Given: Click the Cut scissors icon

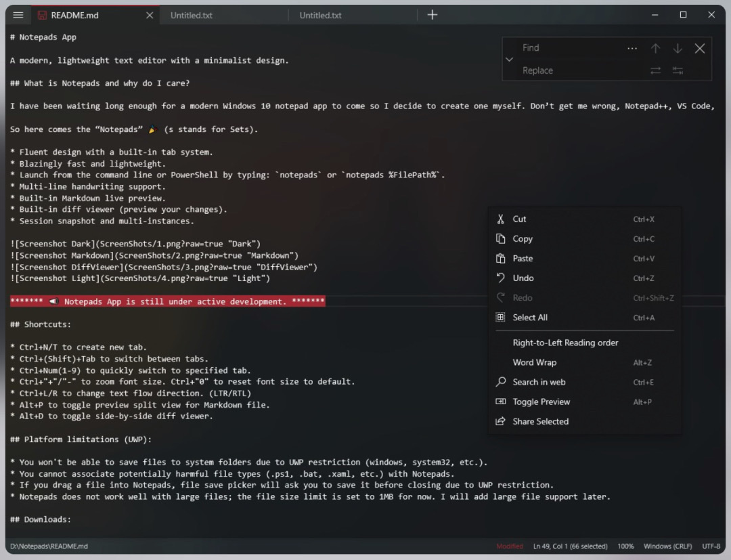Looking at the screenshot, I should coord(500,219).
